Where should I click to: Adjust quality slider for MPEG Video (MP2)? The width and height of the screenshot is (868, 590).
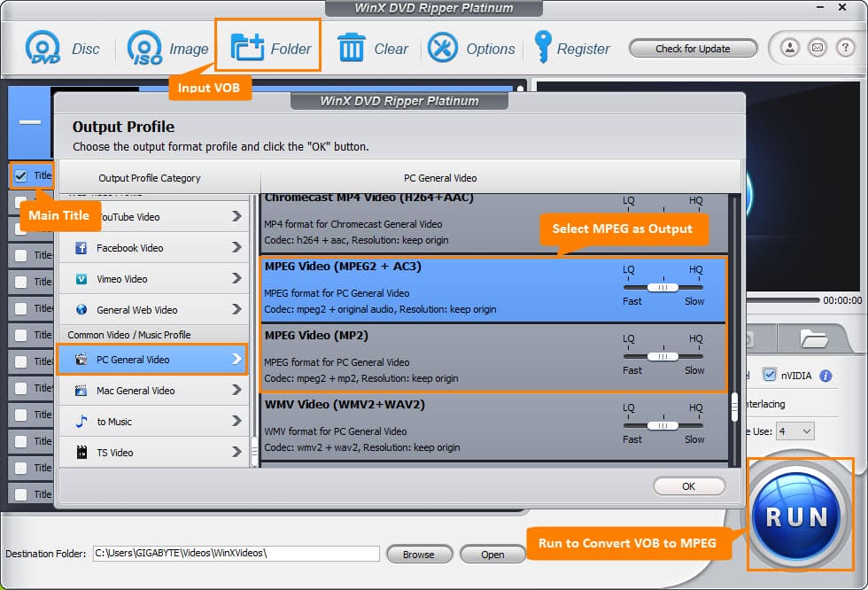coord(663,356)
